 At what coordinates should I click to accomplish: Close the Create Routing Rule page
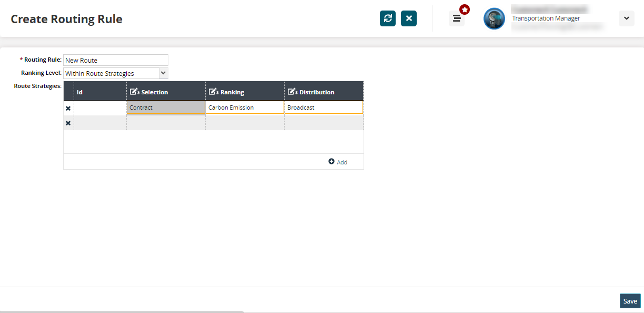click(409, 18)
